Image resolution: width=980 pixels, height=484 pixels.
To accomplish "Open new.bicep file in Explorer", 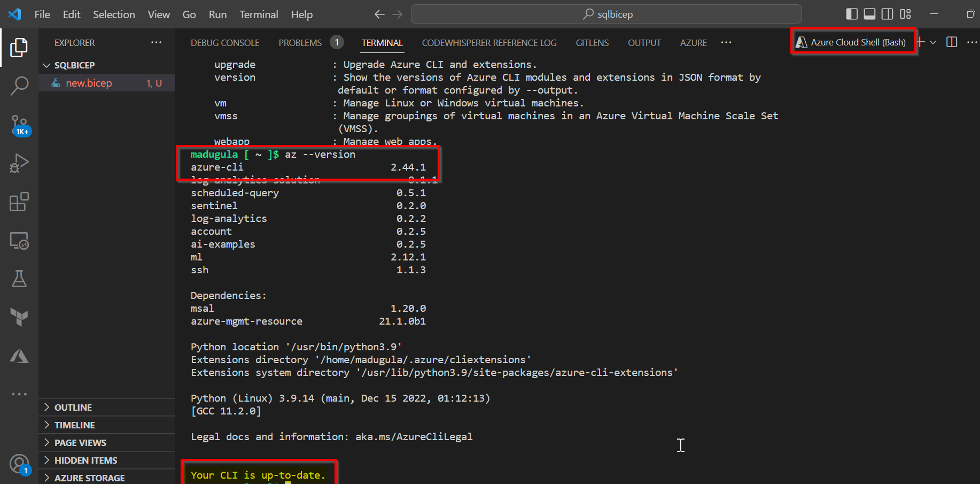I will (107, 83).
